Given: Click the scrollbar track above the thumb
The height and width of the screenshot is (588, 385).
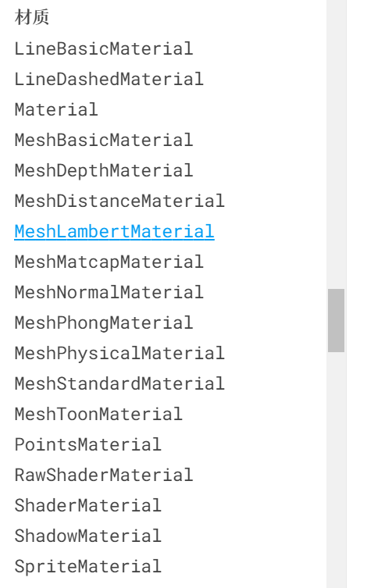Looking at the screenshot, I should point(336,144).
